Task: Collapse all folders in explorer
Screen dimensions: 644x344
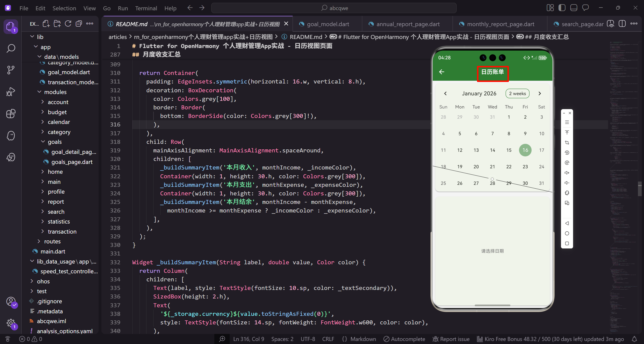Action: (x=79, y=24)
